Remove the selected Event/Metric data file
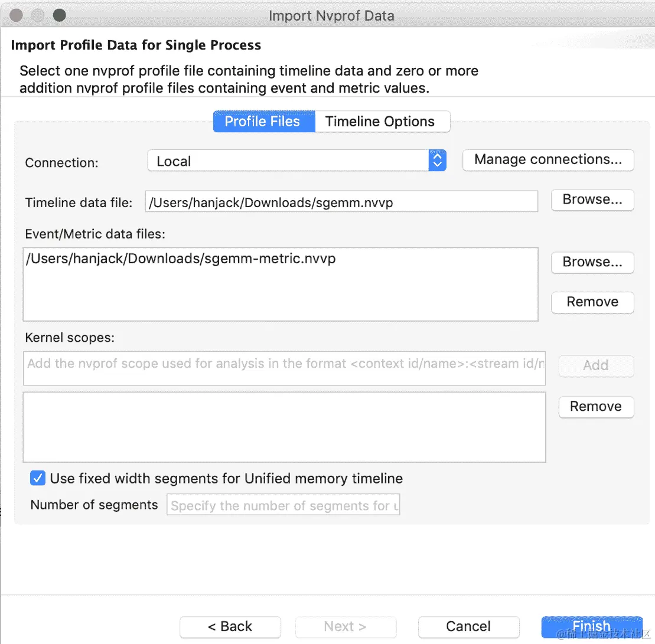 tap(592, 302)
